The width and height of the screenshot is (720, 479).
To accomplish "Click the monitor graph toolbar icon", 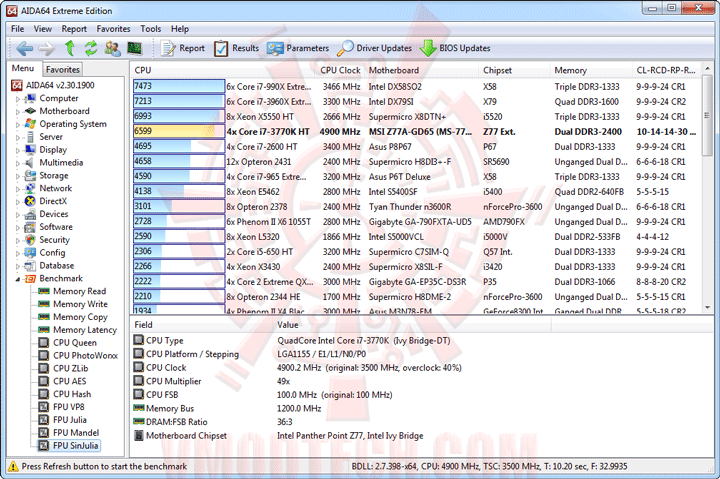I will pos(135,48).
